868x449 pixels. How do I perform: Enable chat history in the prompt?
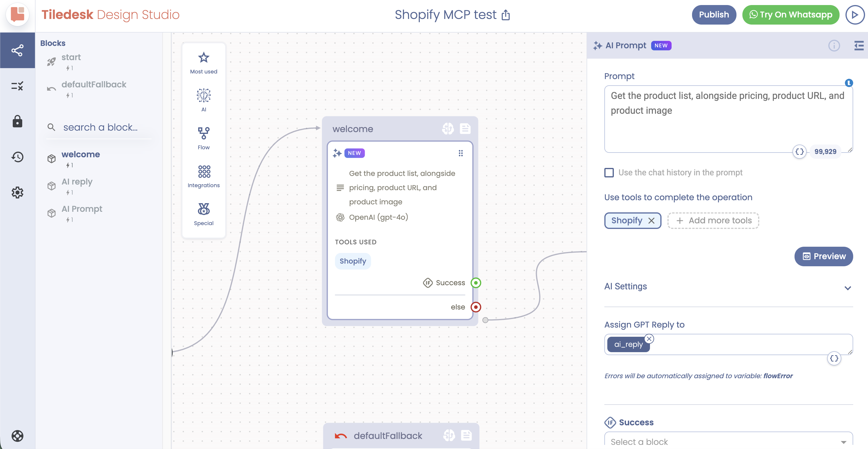pyautogui.click(x=609, y=172)
